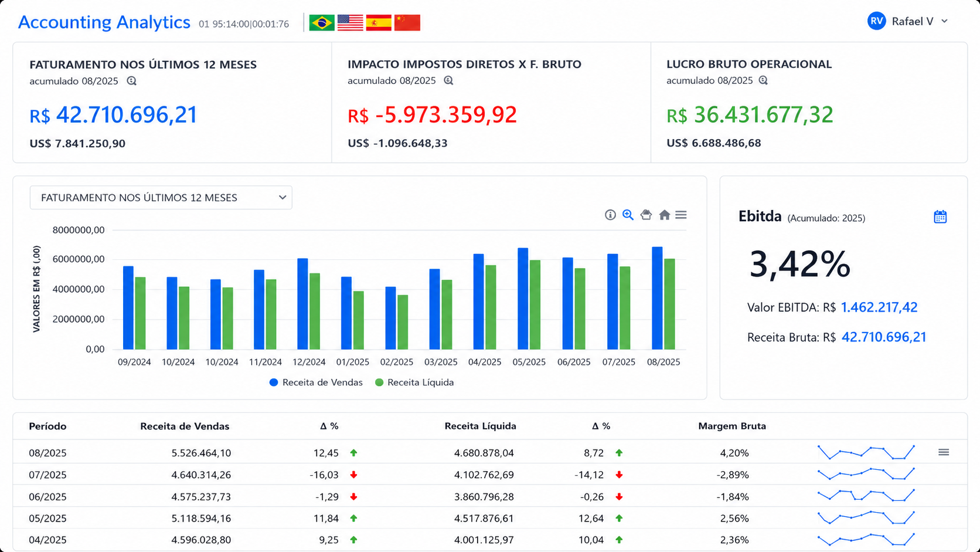Screen dimensions: 980x552
Task: Click the chart pan tool icon
Action: point(646,215)
